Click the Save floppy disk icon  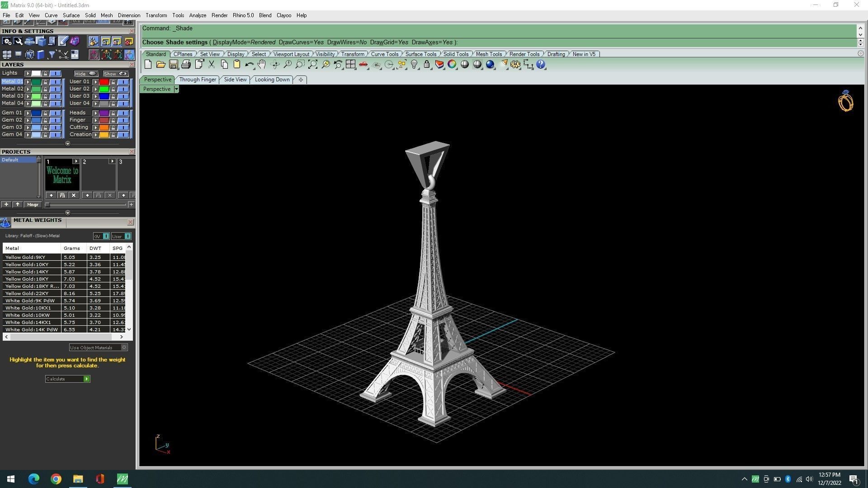(x=173, y=65)
